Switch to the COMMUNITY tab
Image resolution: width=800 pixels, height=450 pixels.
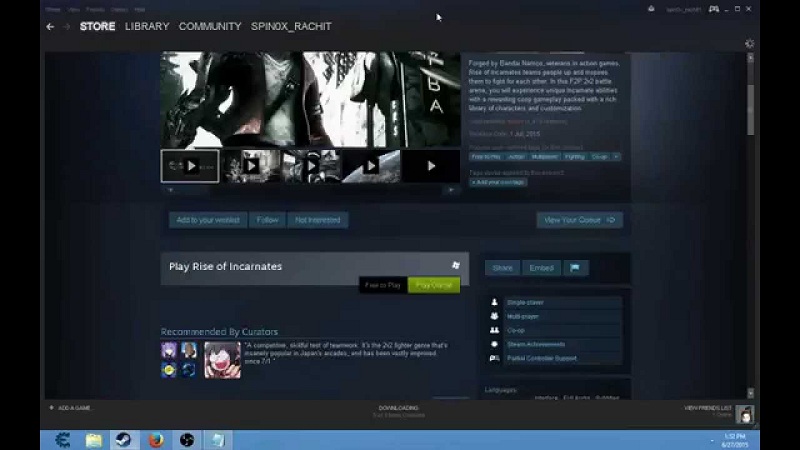tap(210, 27)
